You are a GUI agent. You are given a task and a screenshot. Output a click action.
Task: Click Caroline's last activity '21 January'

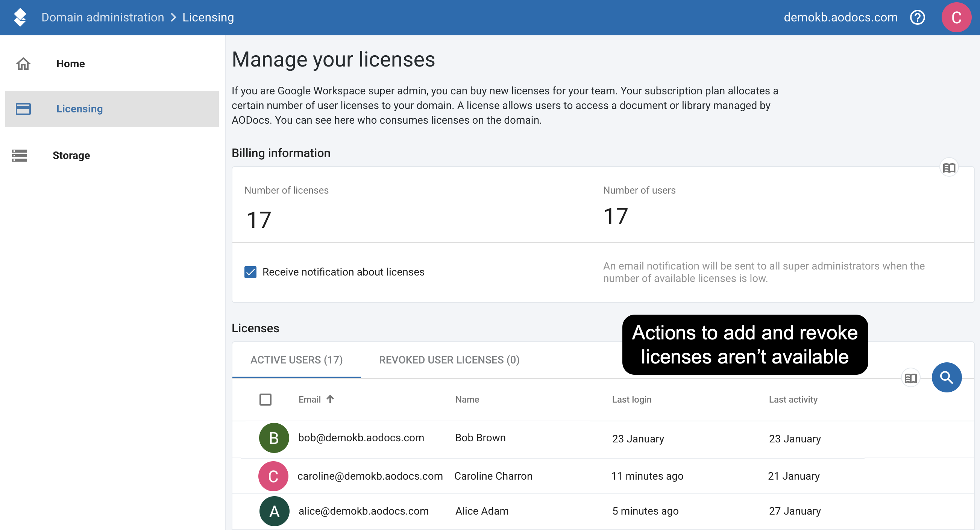click(x=793, y=476)
